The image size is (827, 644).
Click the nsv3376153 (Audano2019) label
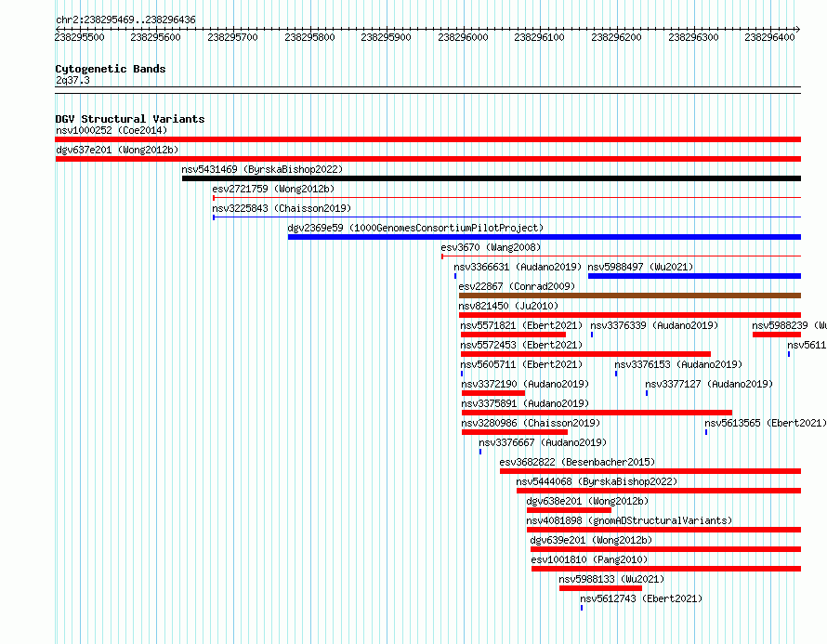[678, 364]
